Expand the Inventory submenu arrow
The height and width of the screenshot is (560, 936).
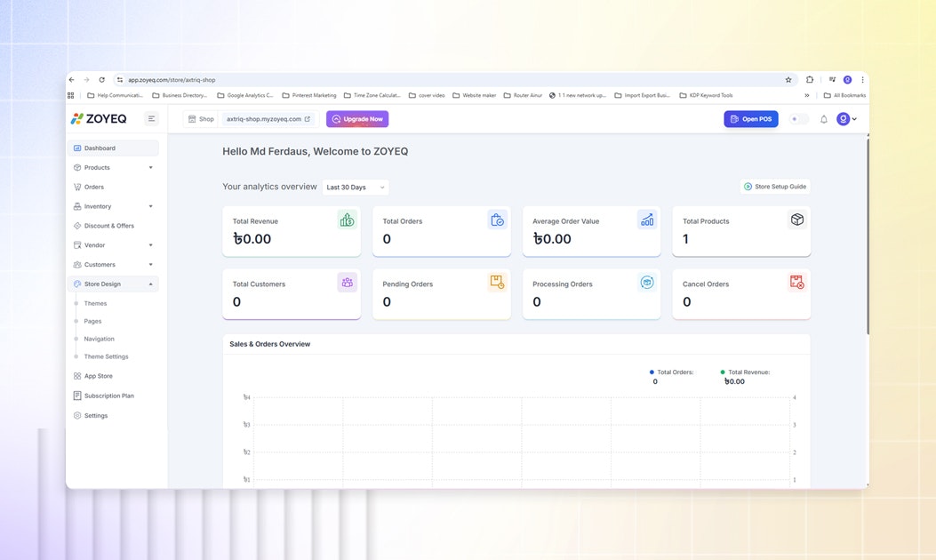tap(151, 206)
